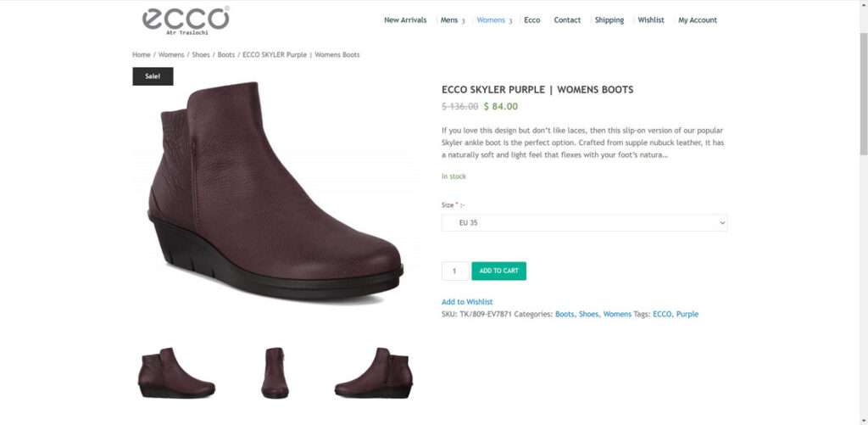Click the Add to Wishlist link

[x=466, y=302]
